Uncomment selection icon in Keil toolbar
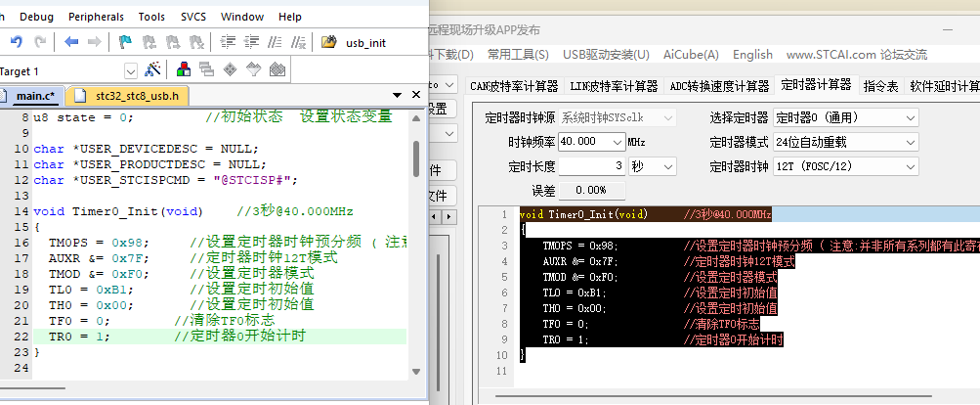Viewport: 980px width, 405px height. point(298,42)
